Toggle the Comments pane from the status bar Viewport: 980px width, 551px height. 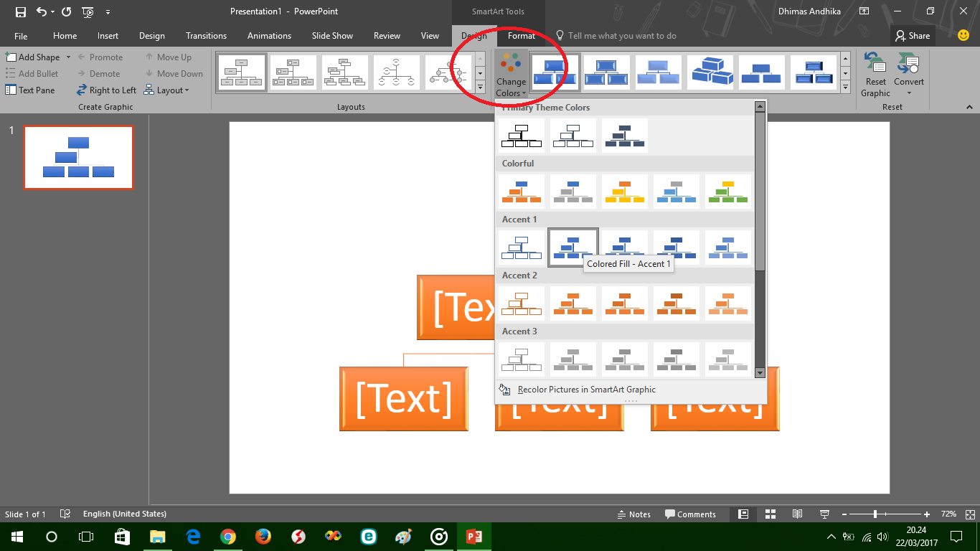(x=690, y=514)
